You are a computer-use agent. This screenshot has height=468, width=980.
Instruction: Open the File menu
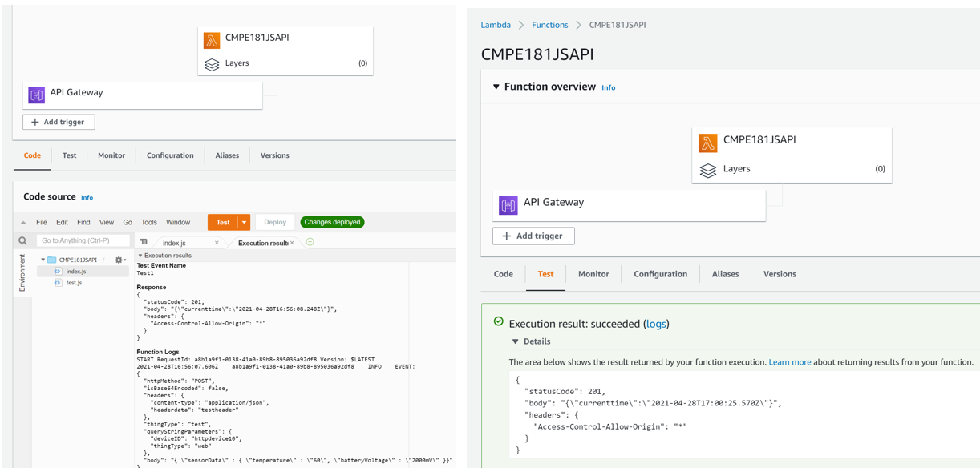[42, 223]
